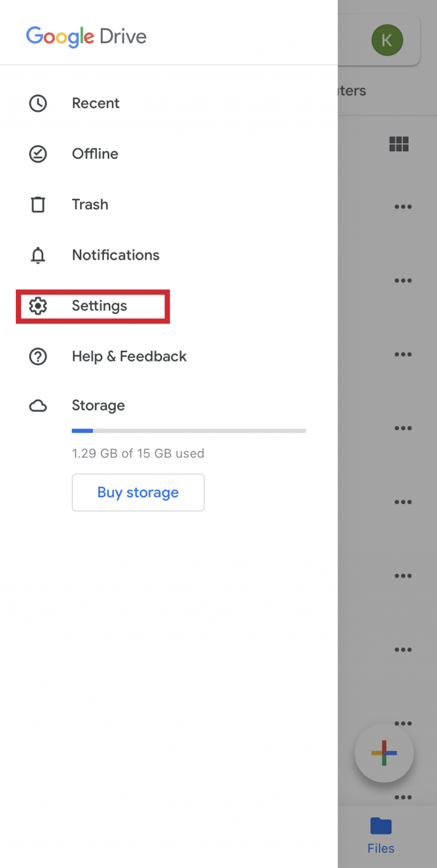The width and height of the screenshot is (437, 868).
Task: Click the Buy storage button
Action: 138,492
